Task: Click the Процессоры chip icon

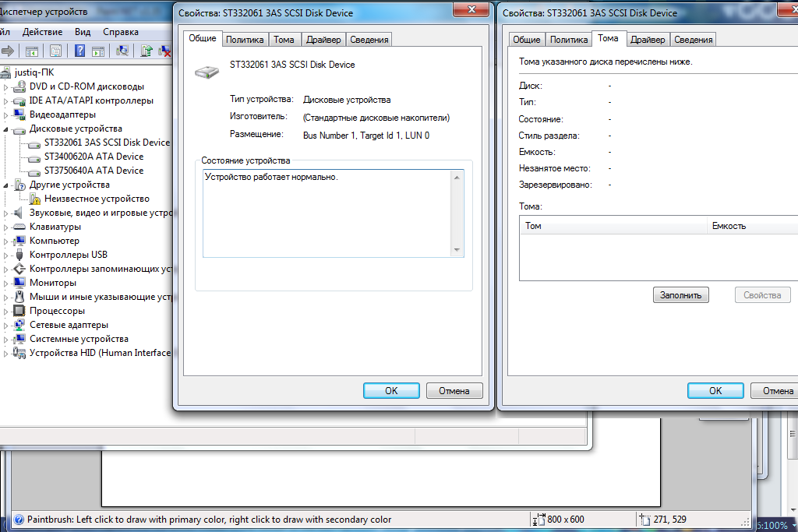Action: (x=19, y=311)
